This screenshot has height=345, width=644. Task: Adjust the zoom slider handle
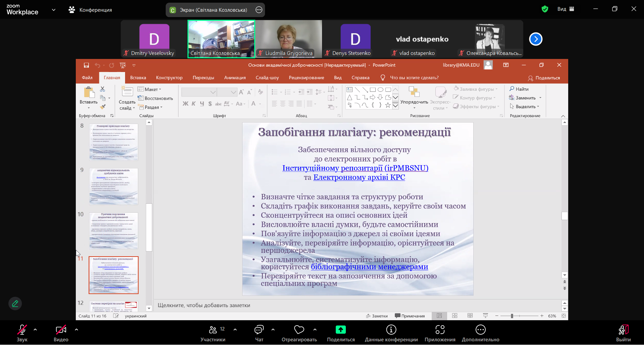tap(512, 316)
